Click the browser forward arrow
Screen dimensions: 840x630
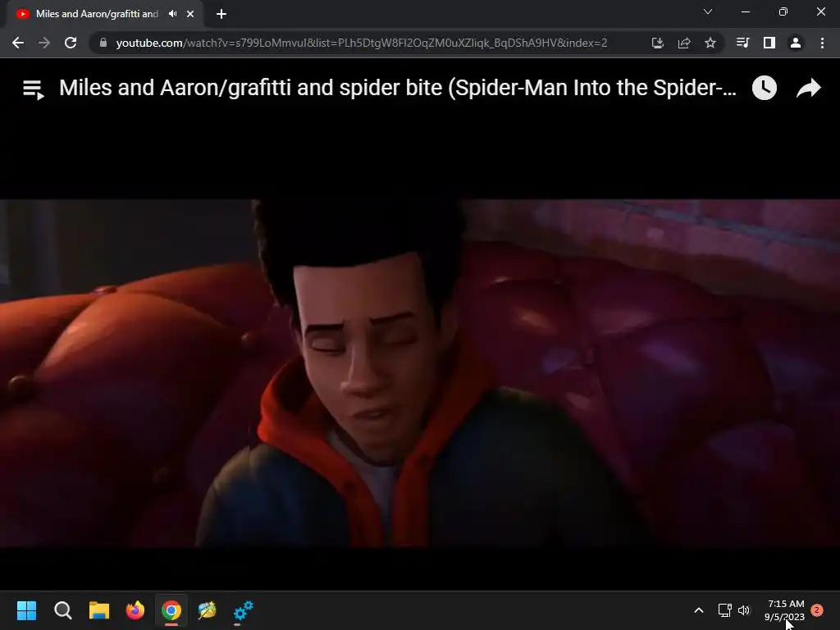coord(44,43)
